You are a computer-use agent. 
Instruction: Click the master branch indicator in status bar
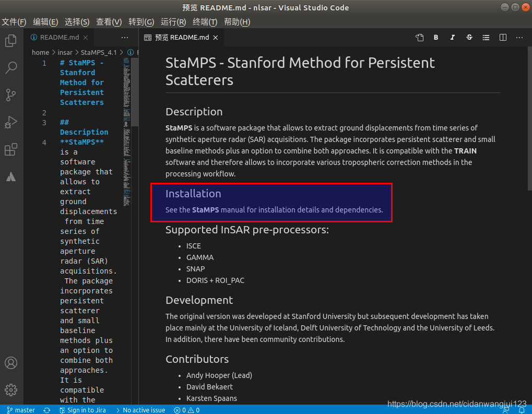click(x=21, y=410)
